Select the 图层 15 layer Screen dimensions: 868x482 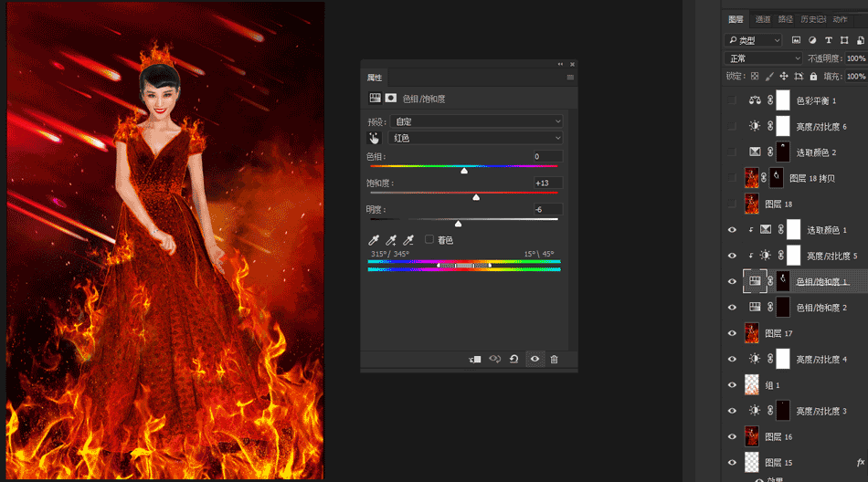pyautogui.click(x=796, y=463)
